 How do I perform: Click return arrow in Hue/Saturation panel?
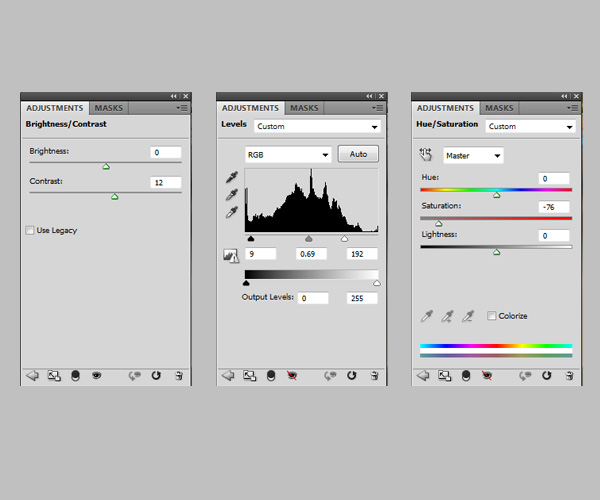tap(423, 376)
